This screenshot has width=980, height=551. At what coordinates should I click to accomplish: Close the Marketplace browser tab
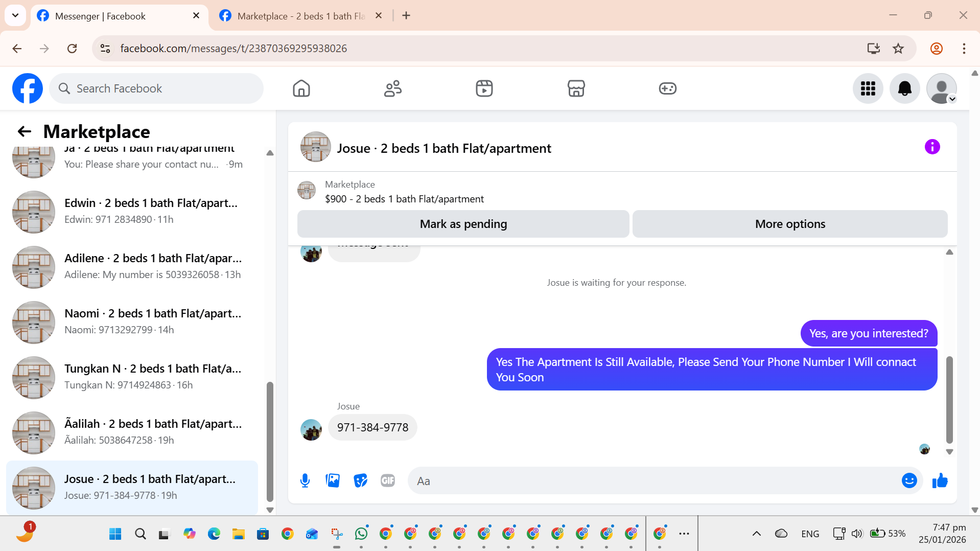[x=379, y=16]
